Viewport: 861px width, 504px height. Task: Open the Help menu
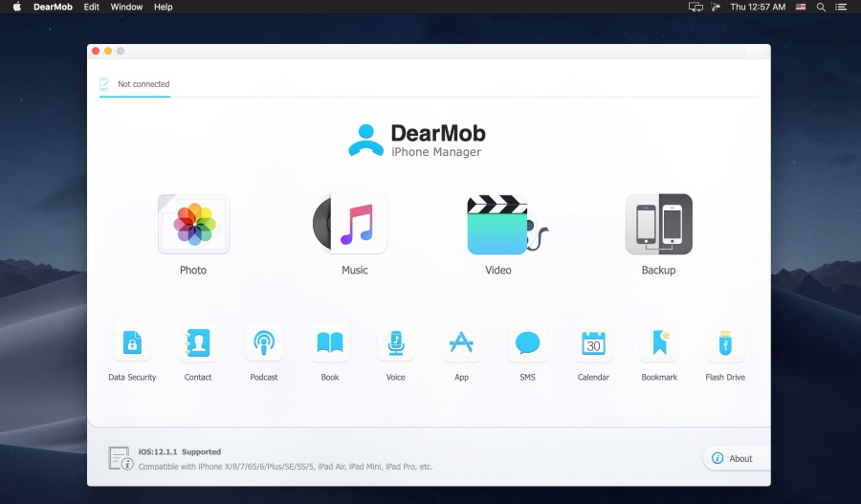163,7
